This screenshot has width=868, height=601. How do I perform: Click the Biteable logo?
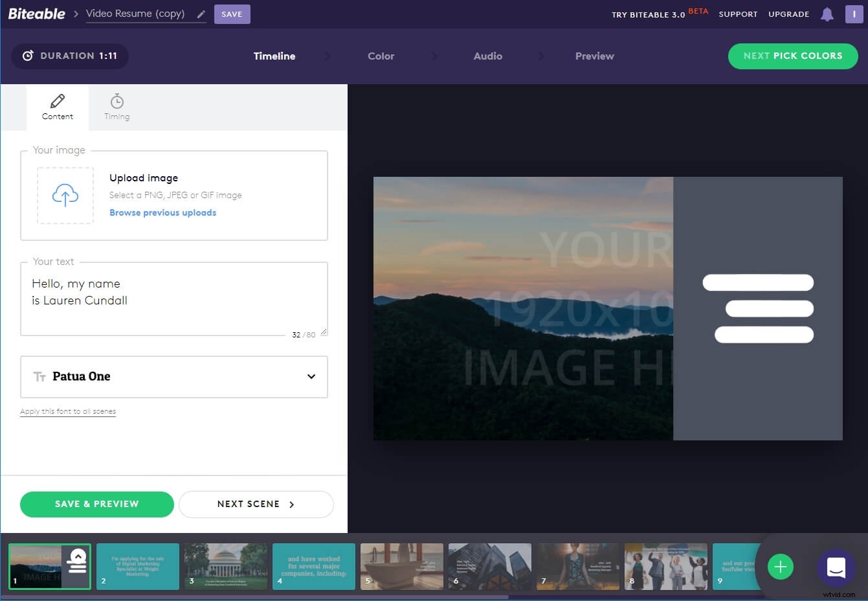click(x=36, y=13)
